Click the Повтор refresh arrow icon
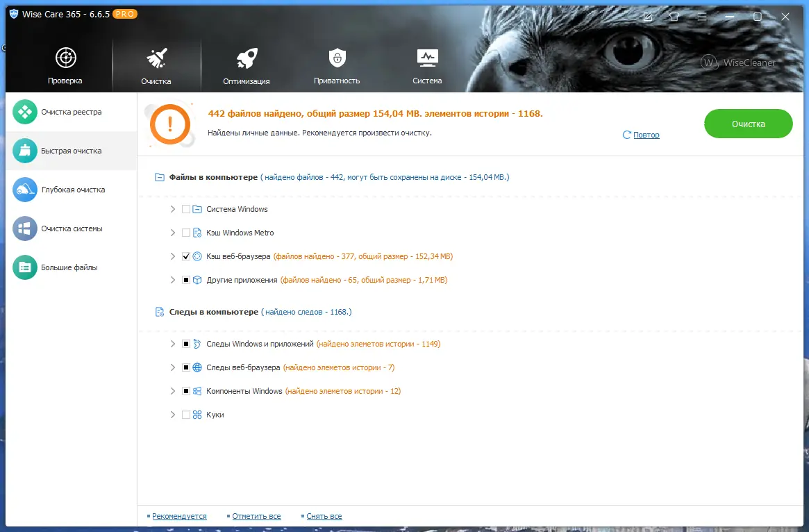 627,135
